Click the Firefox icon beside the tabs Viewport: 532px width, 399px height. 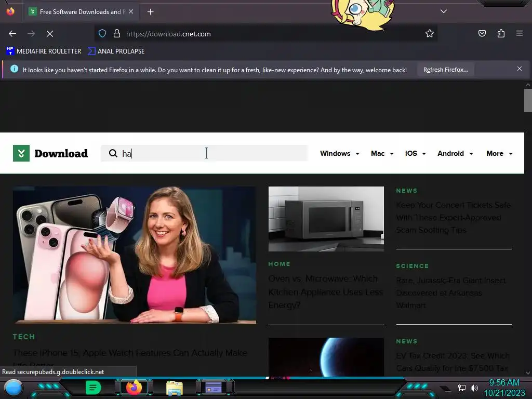click(10, 11)
